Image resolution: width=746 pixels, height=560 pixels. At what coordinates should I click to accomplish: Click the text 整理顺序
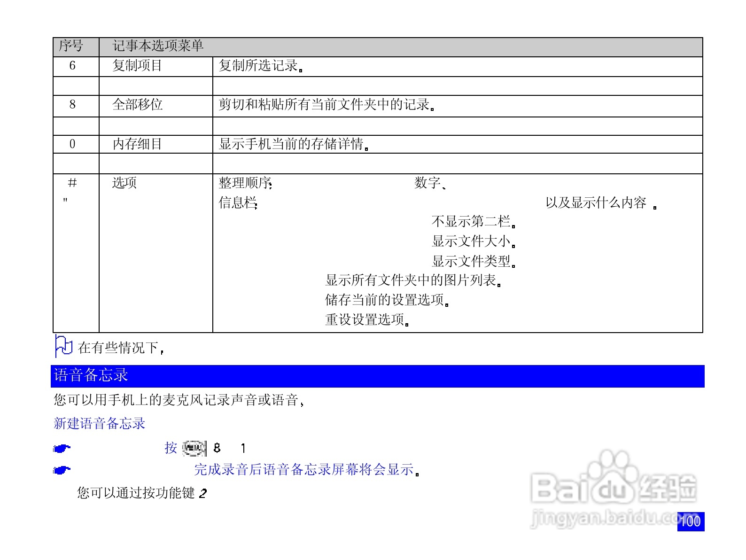point(245,183)
